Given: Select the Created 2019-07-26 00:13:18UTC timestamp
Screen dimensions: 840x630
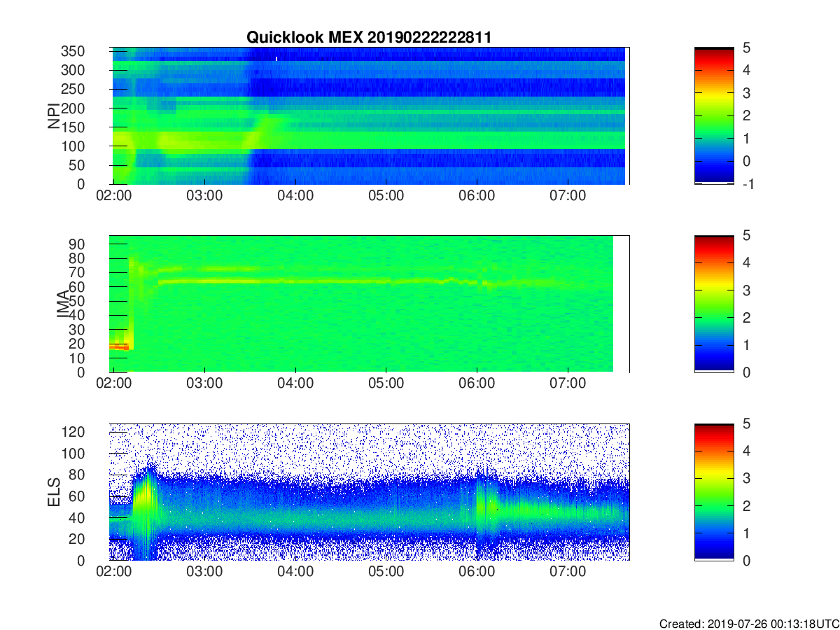Looking at the screenshot, I should coord(749,624).
